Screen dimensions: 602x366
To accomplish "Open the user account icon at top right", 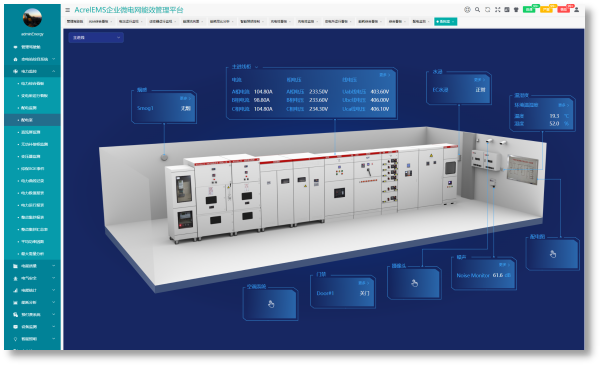I will (x=576, y=10).
